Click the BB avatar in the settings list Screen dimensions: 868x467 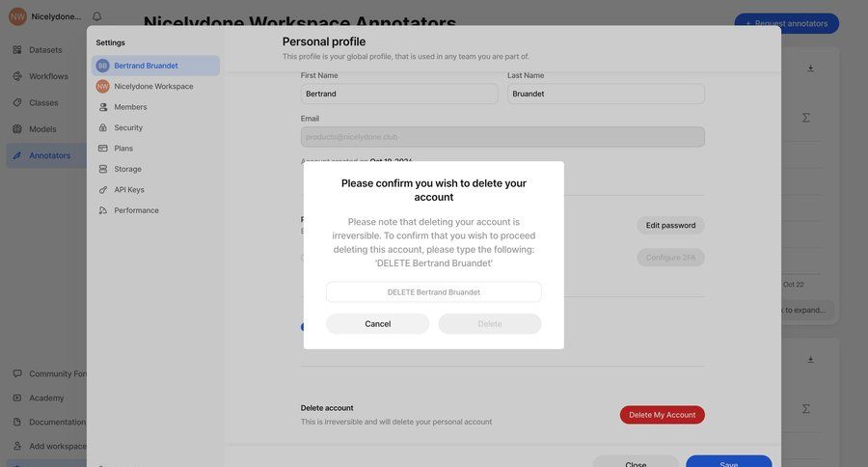[102, 66]
